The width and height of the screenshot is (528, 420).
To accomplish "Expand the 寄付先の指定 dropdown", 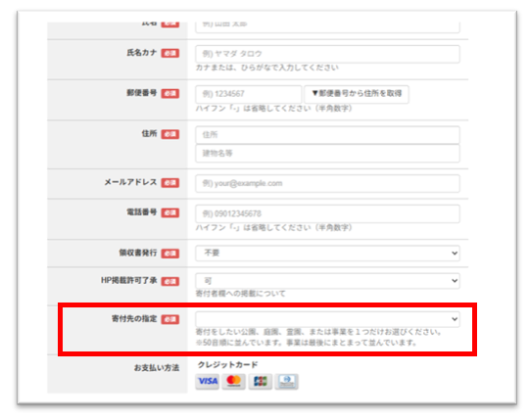I will 327,319.
